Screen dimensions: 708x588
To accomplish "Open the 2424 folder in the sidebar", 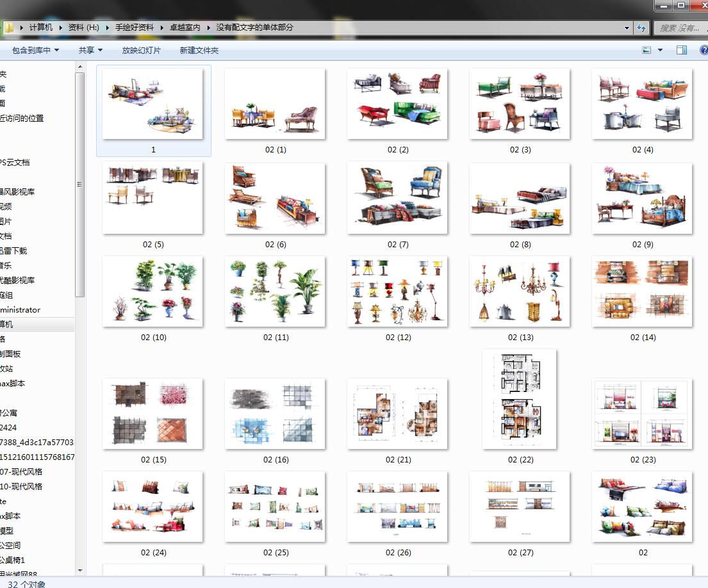I will [8, 427].
